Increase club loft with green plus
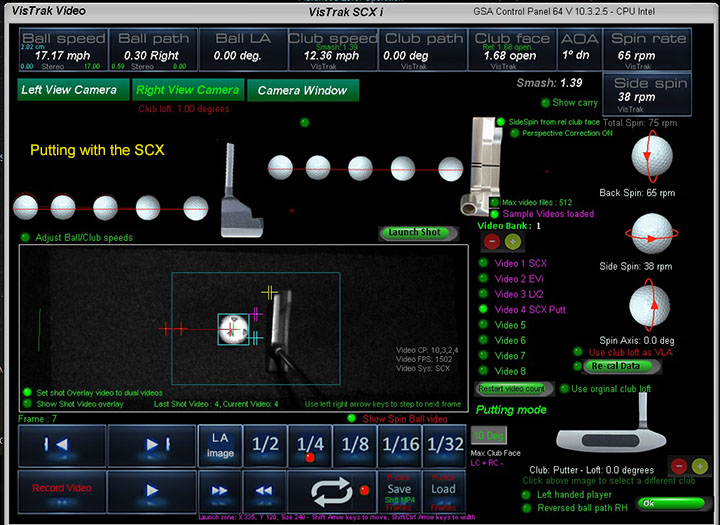This screenshot has width=720, height=525. tap(699, 466)
